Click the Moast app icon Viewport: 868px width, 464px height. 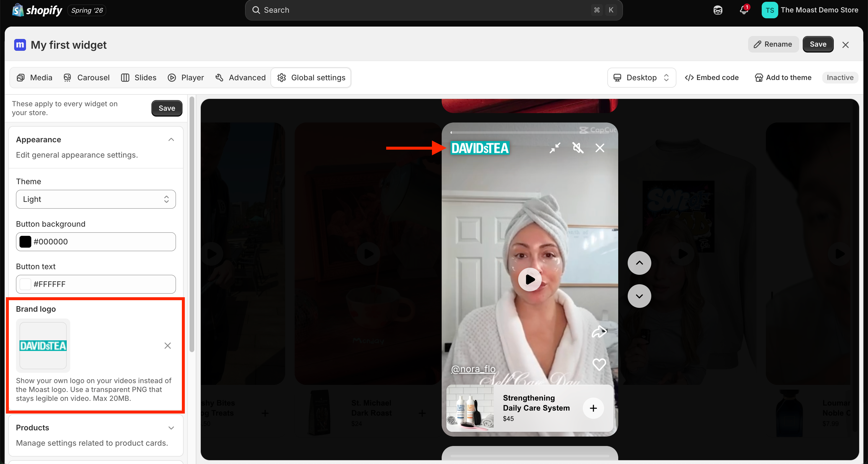(x=20, y=45)
